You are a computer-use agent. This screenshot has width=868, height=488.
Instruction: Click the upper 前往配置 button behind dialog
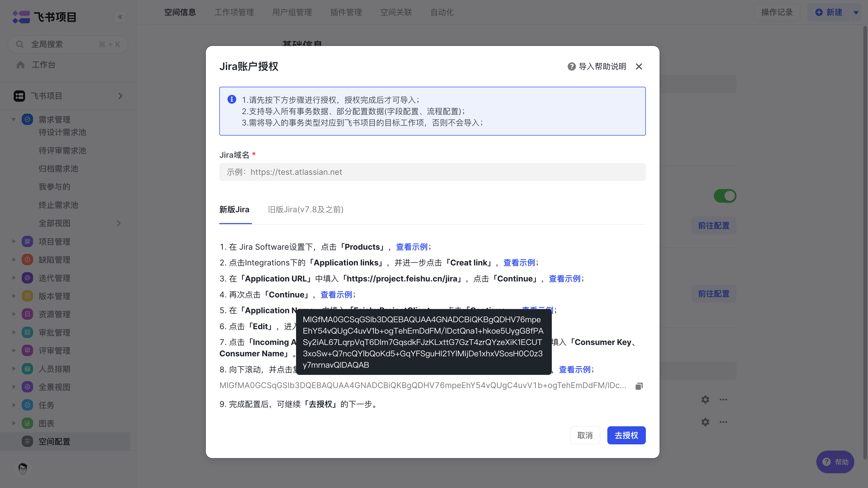pyautogui.click(x=714, y=225)
